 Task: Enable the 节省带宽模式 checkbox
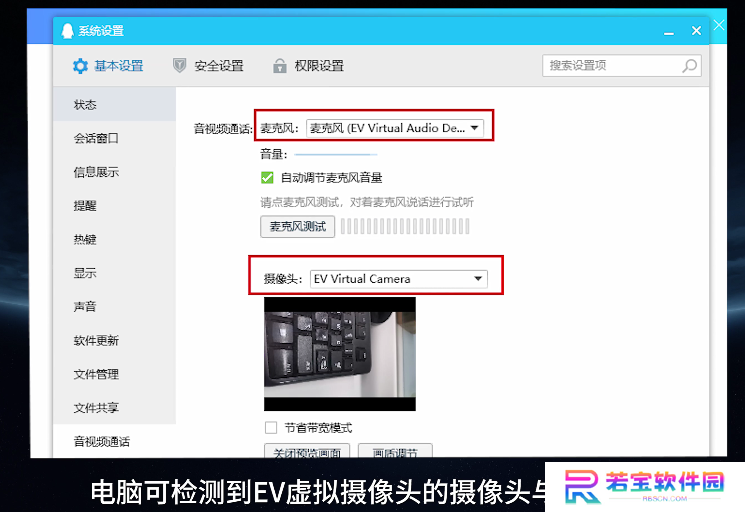(271, 427)
